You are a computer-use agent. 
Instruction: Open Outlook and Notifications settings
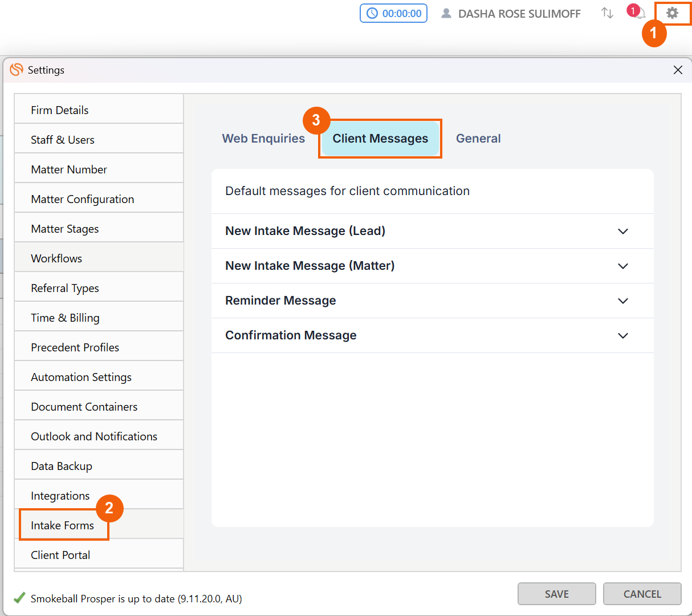94,436
